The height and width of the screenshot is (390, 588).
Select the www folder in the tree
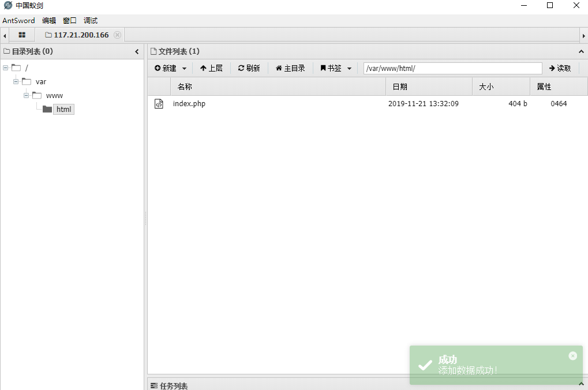point(54,96)
